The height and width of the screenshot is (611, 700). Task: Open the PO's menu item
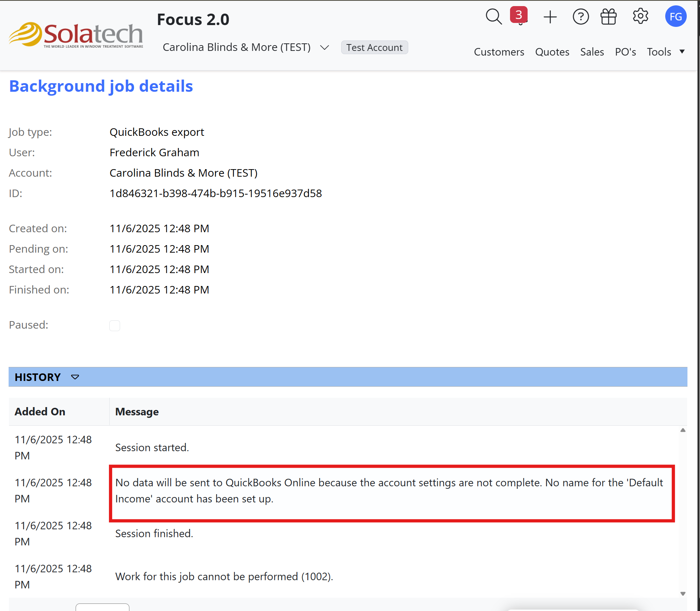625,52
